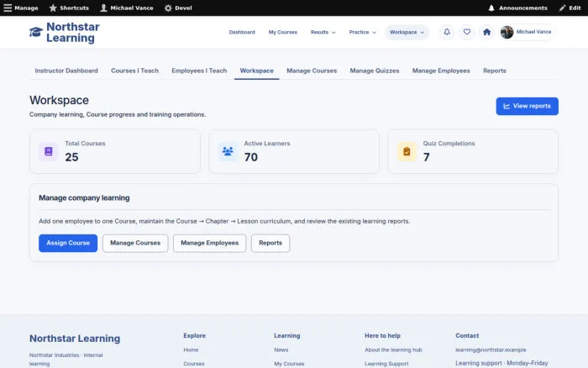Switch to Manage Quizzes tab
This screenshot has width=588, height=368.
click(x=375, y=71)
